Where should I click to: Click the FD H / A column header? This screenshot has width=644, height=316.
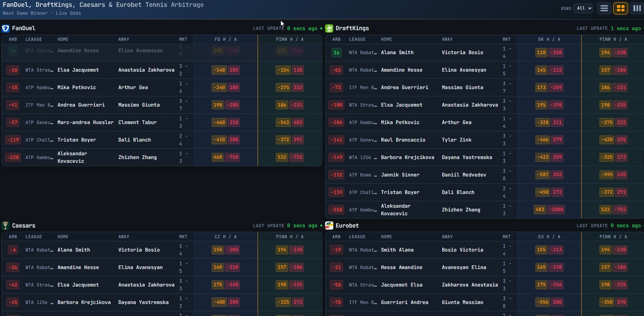[226, 39]
